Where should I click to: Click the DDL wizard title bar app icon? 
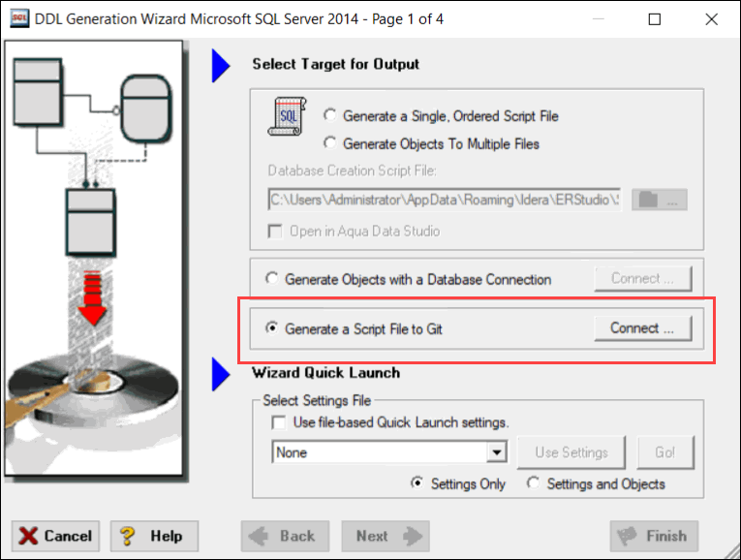point(19,19)
